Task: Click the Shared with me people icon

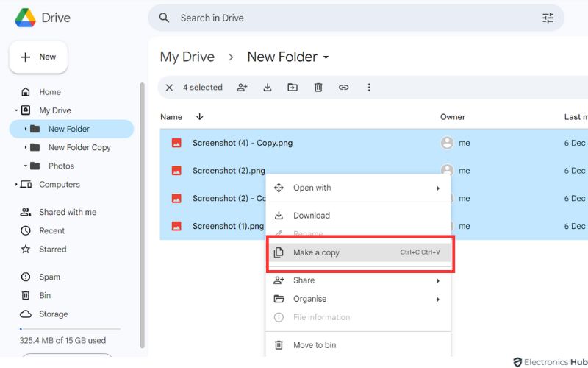Action: (x=26, y=212)
